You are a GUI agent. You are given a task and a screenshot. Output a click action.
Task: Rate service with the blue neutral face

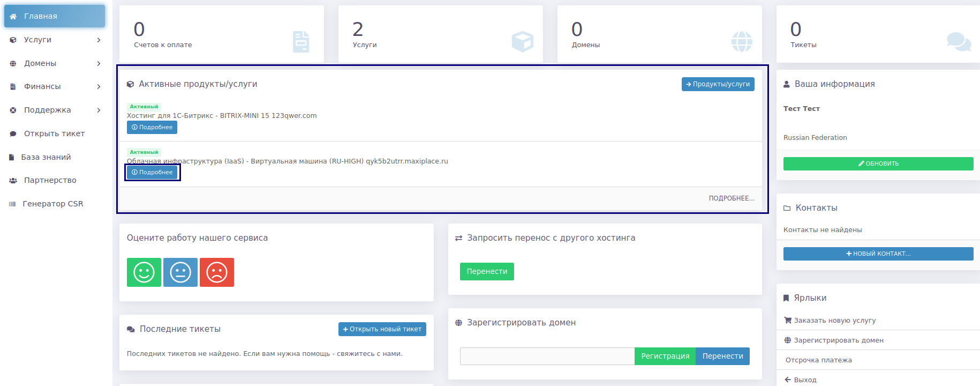point(180,272)
